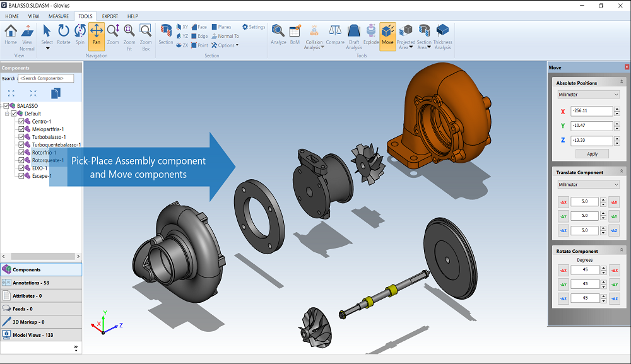Toggle the Turboquentebalasso-1 checkbox
Viewport: 631px width, 364px height.
pyautogui.click(x=21, y=144)
